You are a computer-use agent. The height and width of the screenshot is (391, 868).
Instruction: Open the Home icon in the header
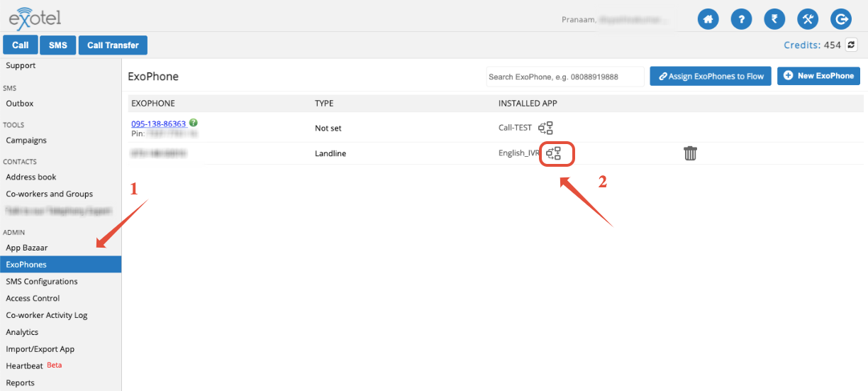click(708, 19)
